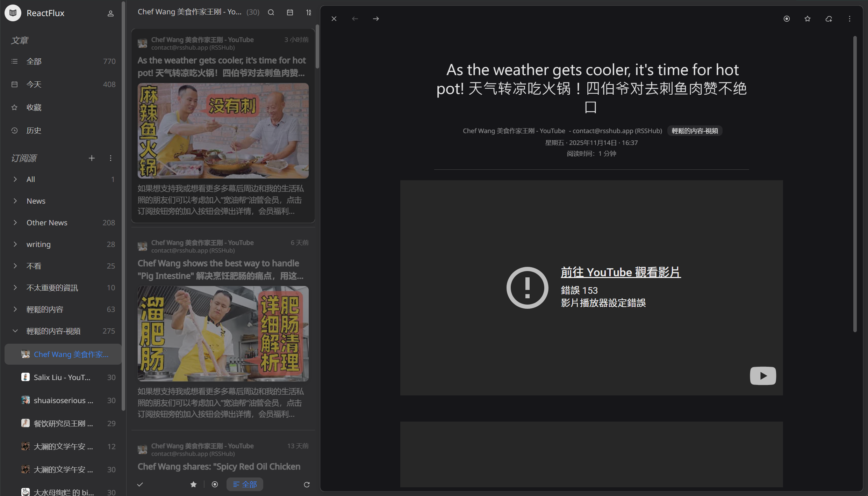Open the article more-options menu (three dots)

point(849,19)
